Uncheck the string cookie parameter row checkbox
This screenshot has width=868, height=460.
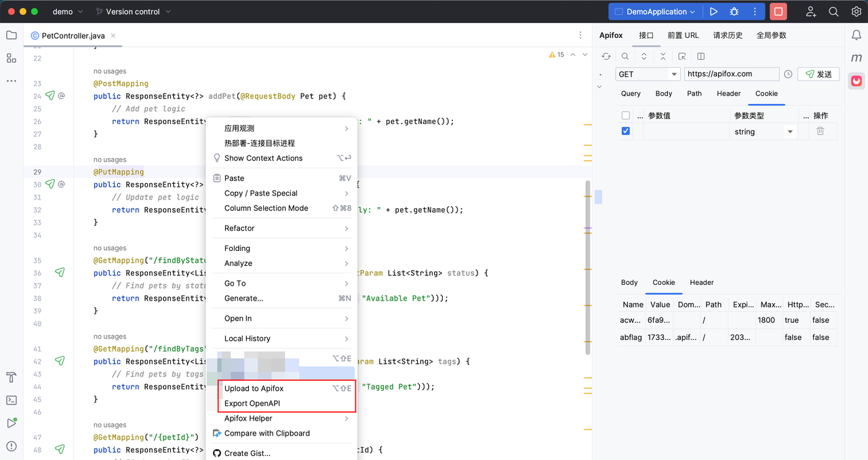626,131
